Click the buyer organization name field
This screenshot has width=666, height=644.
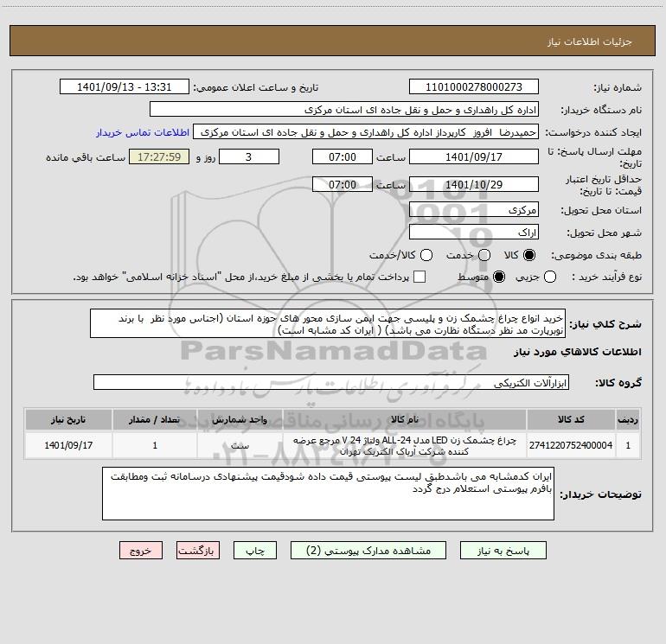click(344, 110)
